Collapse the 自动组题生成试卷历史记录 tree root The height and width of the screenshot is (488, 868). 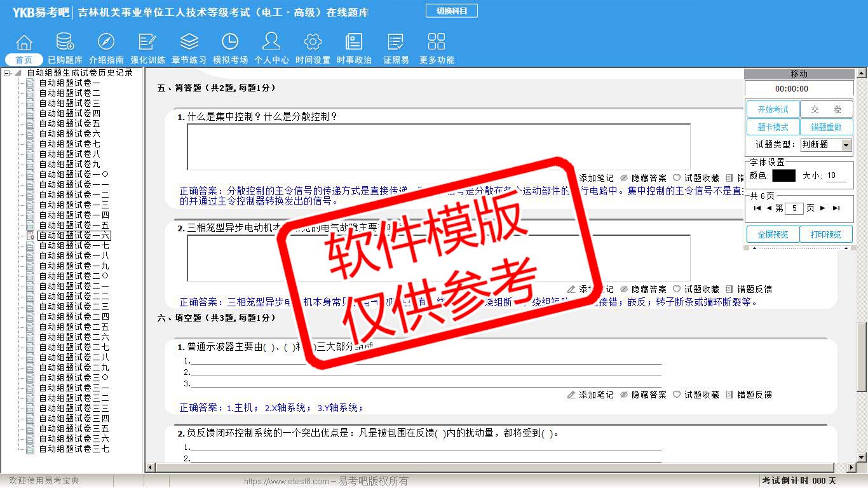7,73
